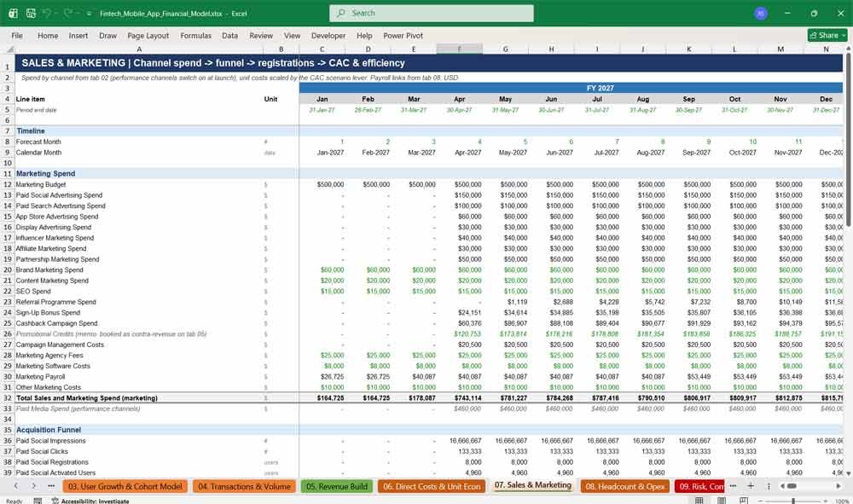This screenshot has height=504, width=853.
Task: Switch to Normal view icon
Action: click(699, 501)
